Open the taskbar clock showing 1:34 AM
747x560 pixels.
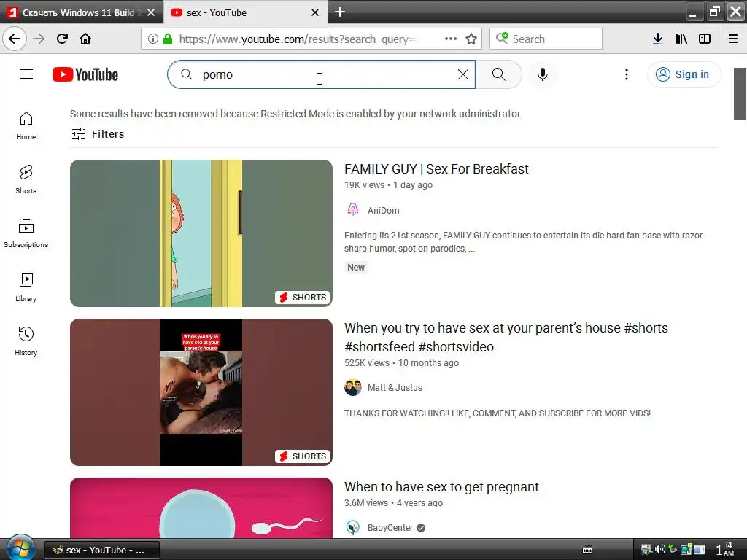724,549
